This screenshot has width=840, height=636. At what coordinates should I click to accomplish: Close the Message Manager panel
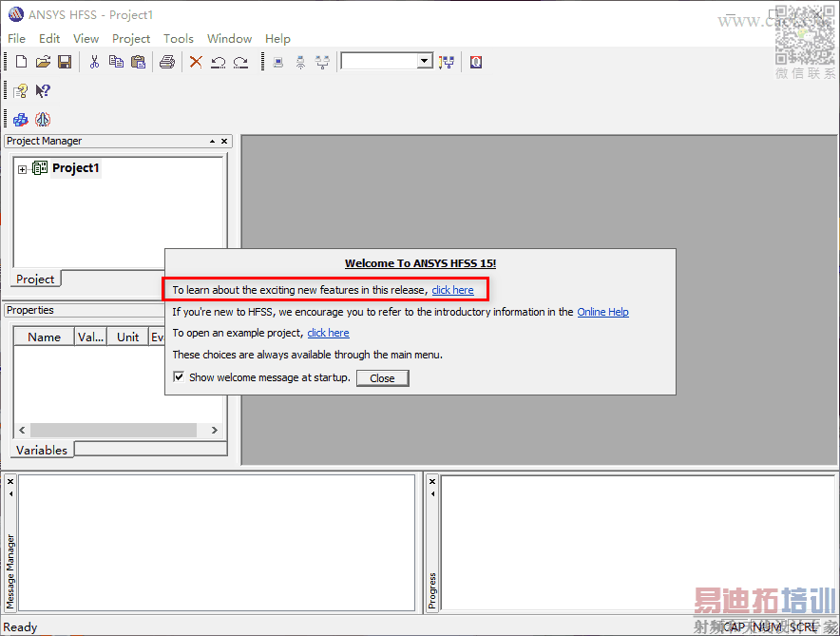pyautogui.click(x=10, y=482)
